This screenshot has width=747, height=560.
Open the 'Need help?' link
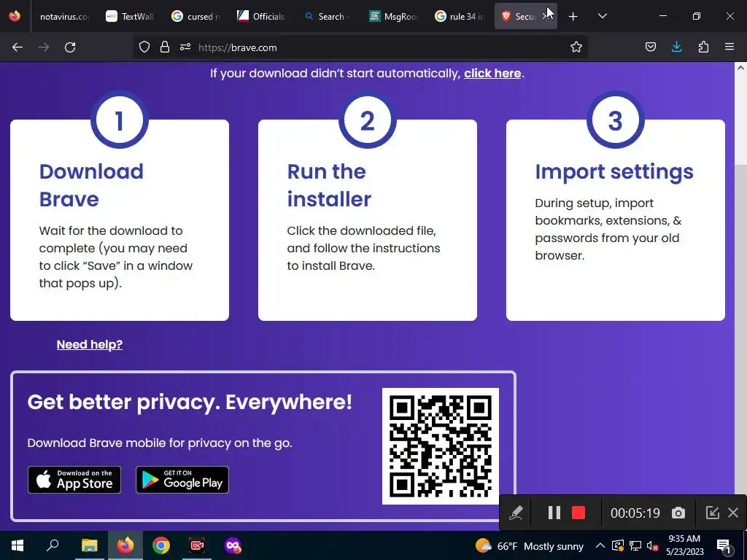click(90, 344)
